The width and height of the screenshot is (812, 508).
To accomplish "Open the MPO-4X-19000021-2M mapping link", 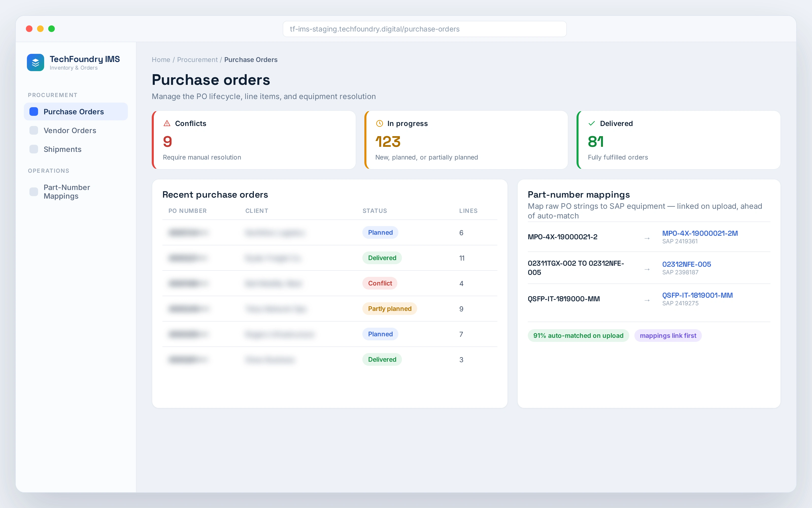I will 700,233.
